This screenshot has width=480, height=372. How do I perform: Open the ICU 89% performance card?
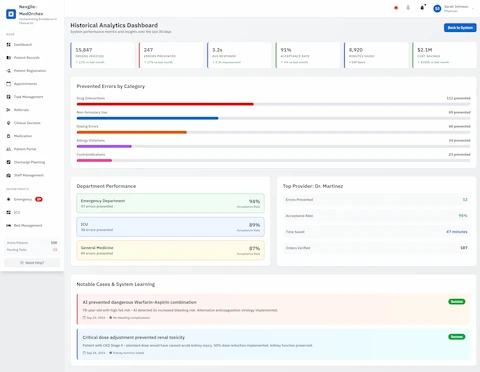pos(170,227)
